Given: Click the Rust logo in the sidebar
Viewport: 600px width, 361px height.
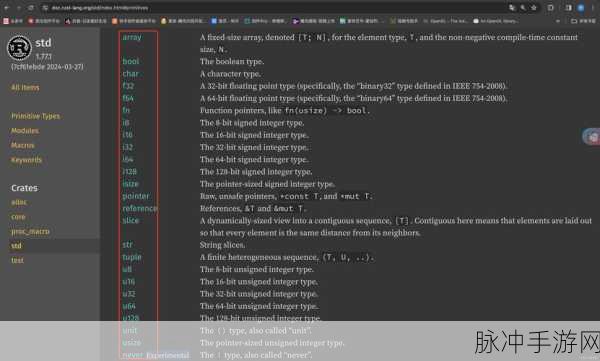Looking at the screenshot, I should point(19,47).
